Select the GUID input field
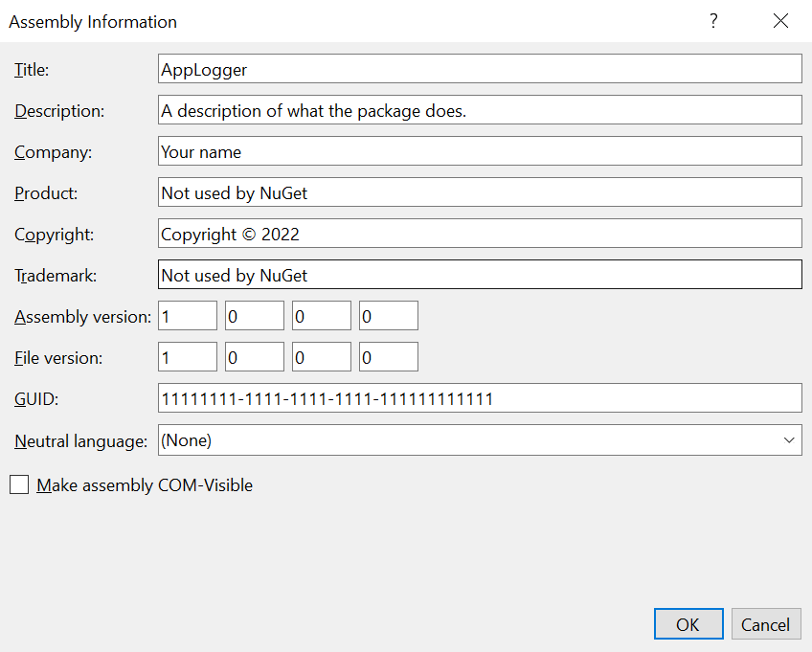Viewport: 812px width, 652px height. pyautogui.click(x=479, y=397)
